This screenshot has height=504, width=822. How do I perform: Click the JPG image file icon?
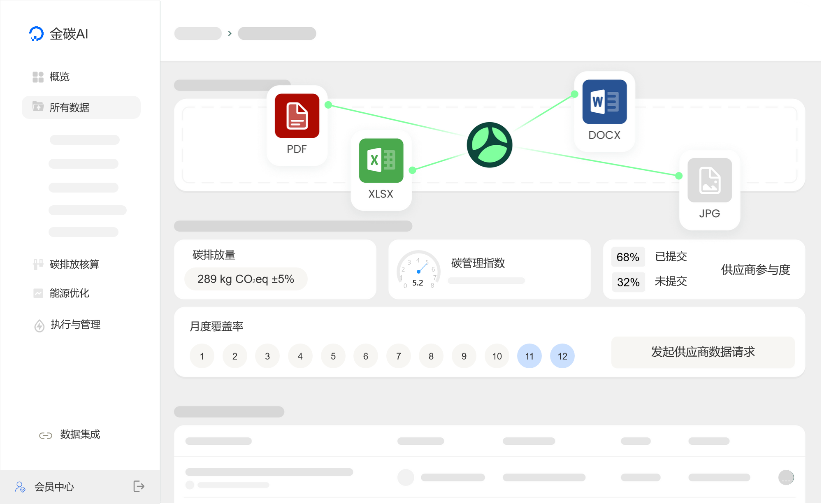tap(709, 180)
